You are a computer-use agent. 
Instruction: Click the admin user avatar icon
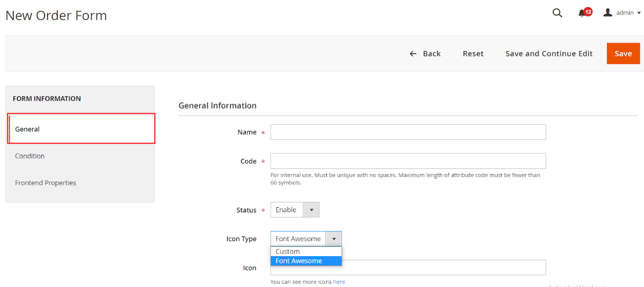(607, 12)
